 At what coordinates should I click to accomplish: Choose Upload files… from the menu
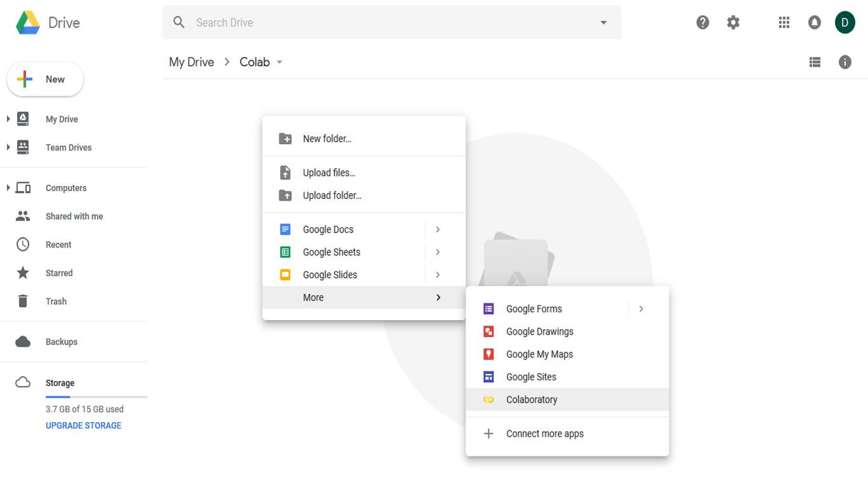(x=364, y=173)
